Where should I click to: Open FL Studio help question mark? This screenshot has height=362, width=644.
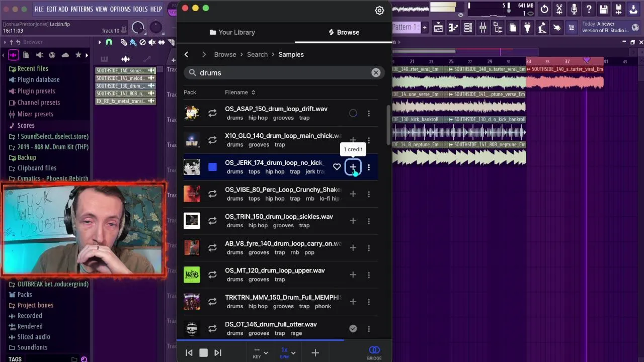pyautogui.click(x=589, y=9)
